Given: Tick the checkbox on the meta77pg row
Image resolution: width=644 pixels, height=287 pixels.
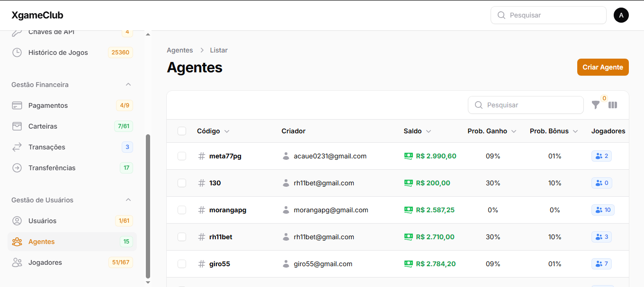Looking at the screenshot, I should (182, 156).
